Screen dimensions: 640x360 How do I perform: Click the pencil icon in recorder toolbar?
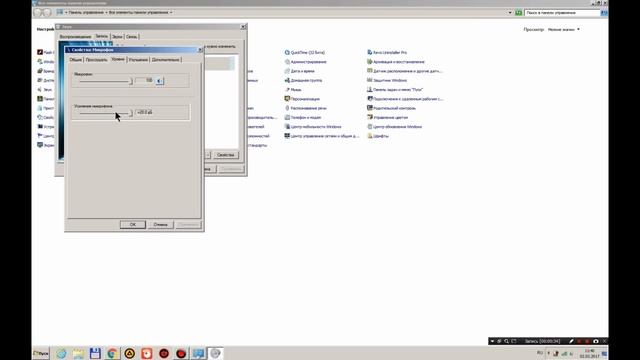[571, 341]
